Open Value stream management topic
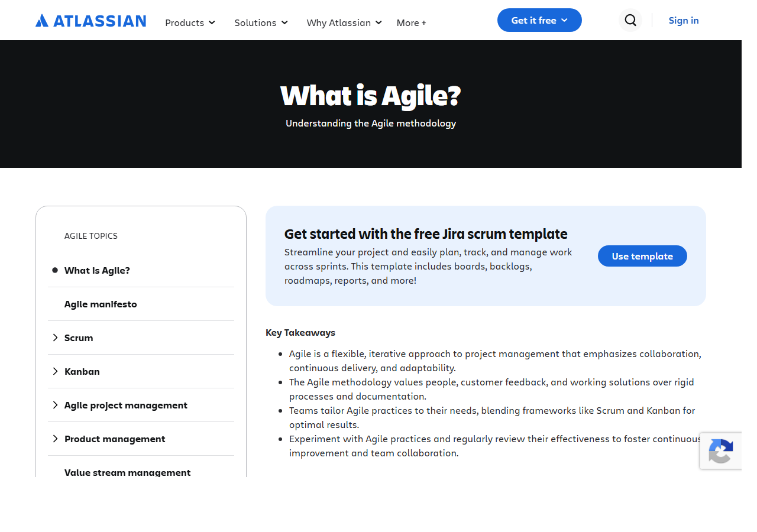The image size is (757, 532). [x=128, y=472]
